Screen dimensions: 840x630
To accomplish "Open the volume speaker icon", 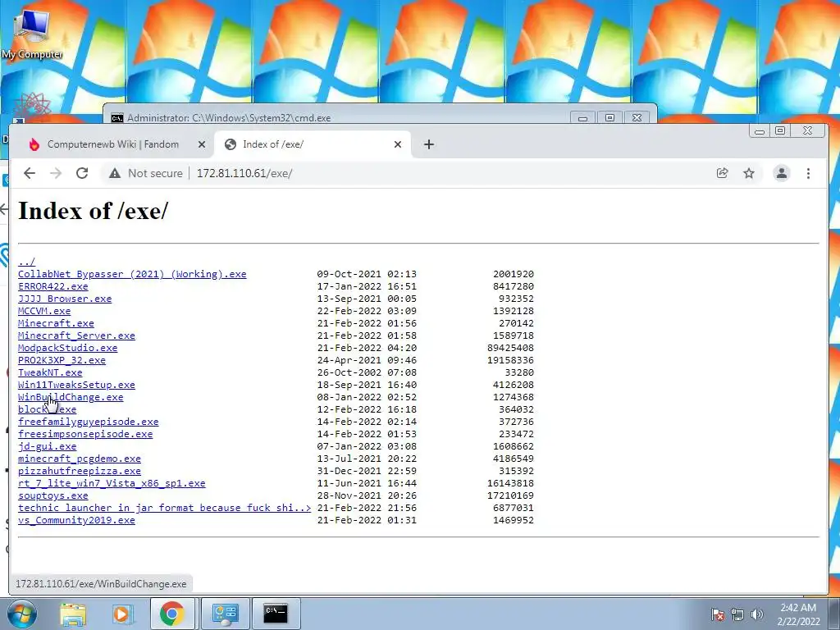I will point(756,614).
